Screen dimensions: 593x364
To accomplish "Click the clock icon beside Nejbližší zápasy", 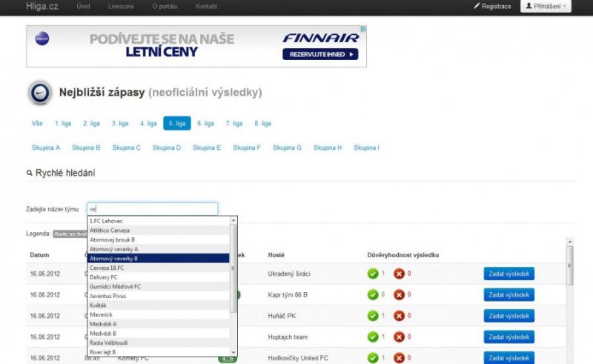I will (x=39, y=93).
